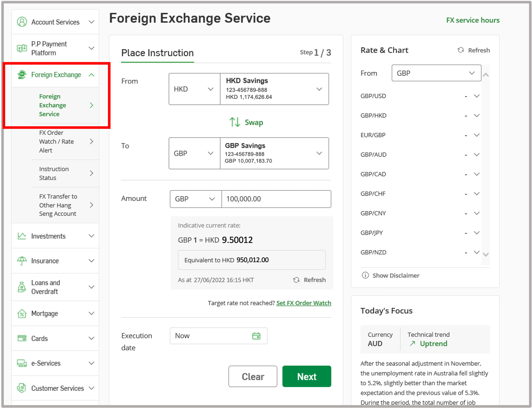This screenshot has width=532, height=408.
Task: Open the HKD Savings account dropdown
Action: pos(274,89)
